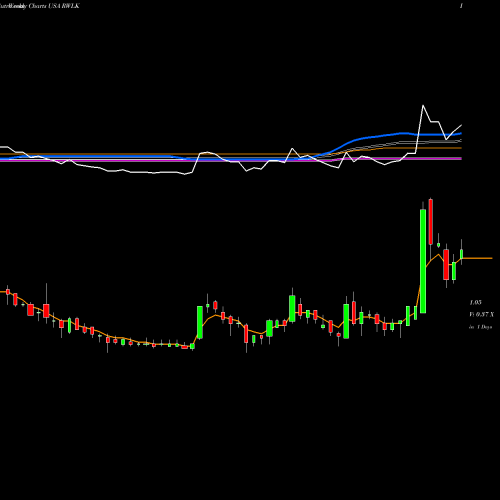The width and height of the screenshot is (500, 500).
Task: Click the rightmost green candlestick
Action: [462, 254]
